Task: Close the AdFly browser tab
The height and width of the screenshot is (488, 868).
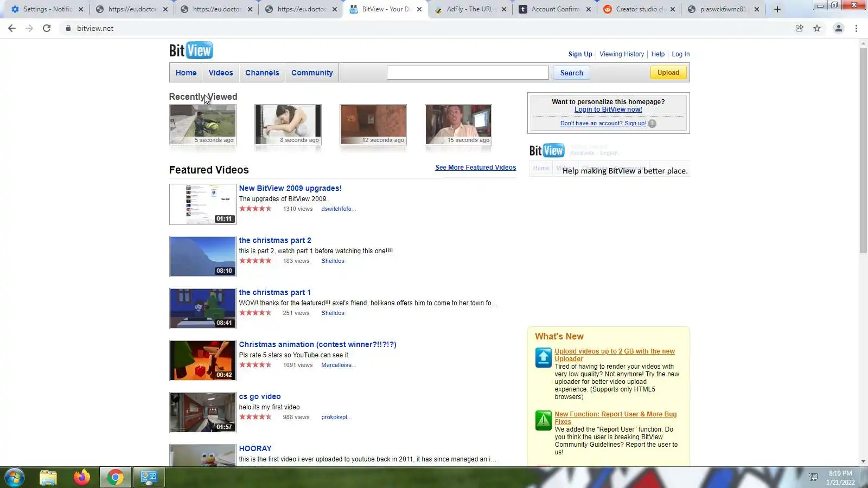Action: [x=504, y=9]
